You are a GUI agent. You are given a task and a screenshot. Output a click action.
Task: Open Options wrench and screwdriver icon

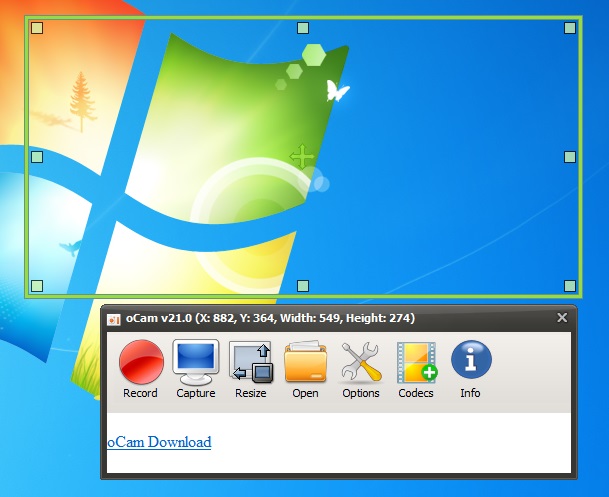point(361,362)
